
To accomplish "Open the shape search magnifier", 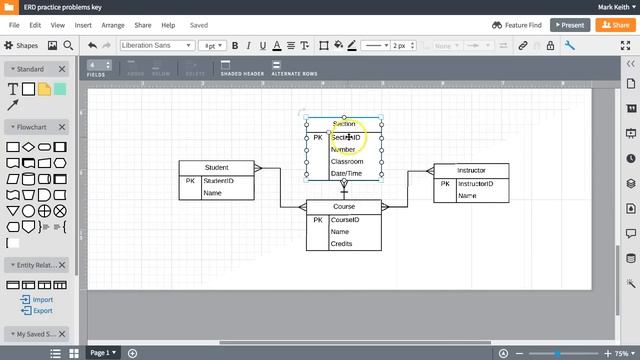I will pyautogui.click(x=68, y=45).
